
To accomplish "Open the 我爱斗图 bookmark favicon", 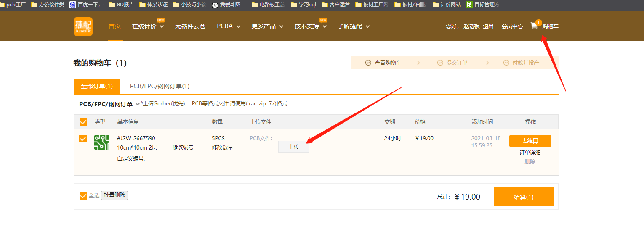I will click(214, 5).
